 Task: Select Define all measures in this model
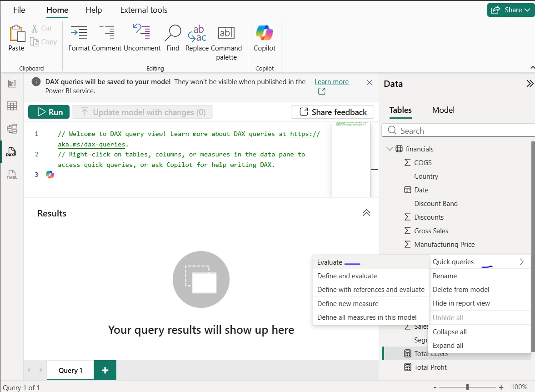pos(370,317)
